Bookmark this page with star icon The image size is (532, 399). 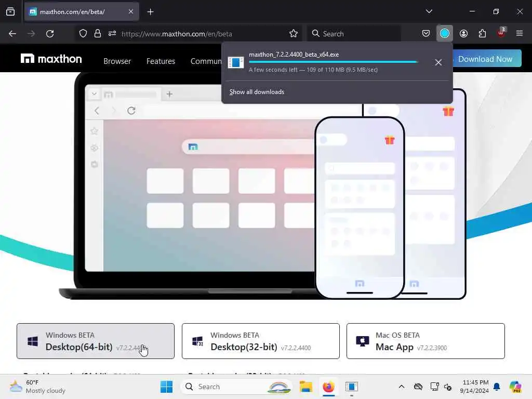(294, 34)
